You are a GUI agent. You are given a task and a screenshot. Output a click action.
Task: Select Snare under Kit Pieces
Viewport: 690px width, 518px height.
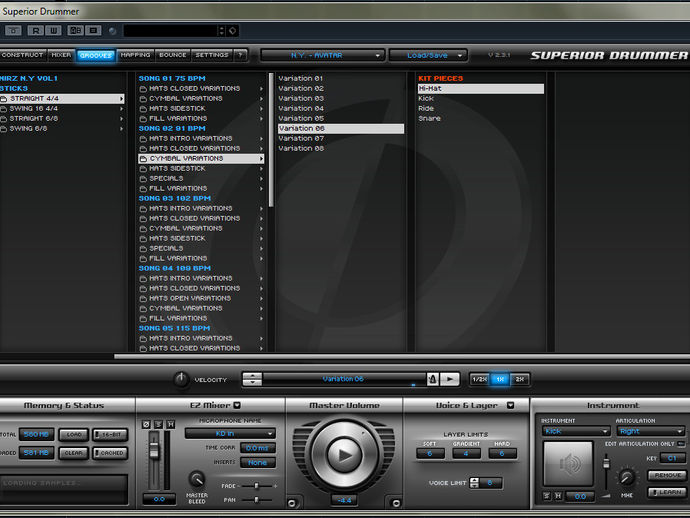pyautogui.click(x=429, y=119)
